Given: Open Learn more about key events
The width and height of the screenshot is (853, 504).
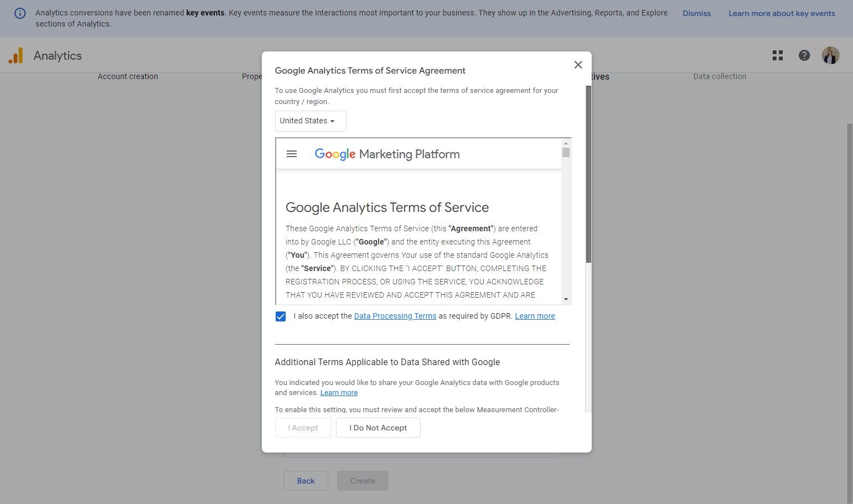Looking at the screenshot, I should (782, 13).
